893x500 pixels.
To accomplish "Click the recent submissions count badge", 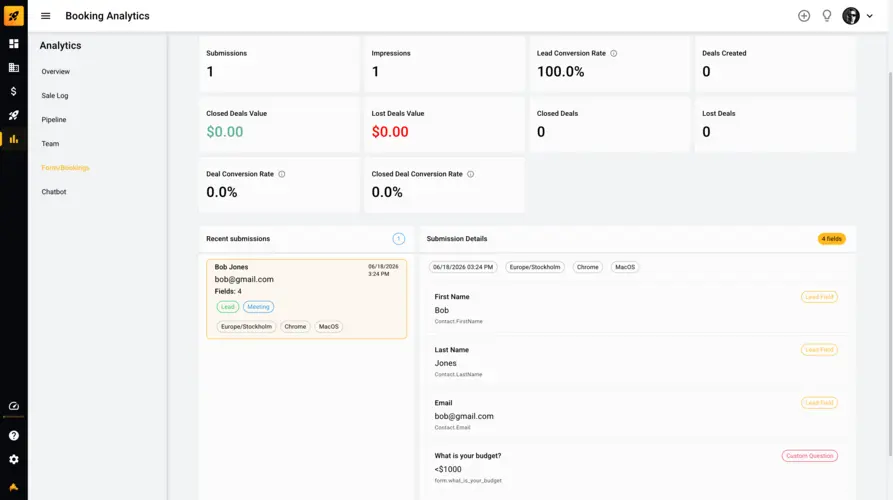I will tap(399, 239).
